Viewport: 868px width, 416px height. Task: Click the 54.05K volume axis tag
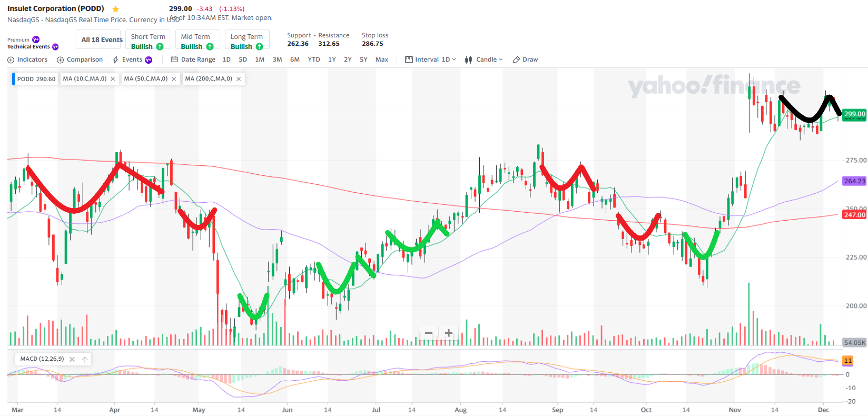coord(854,342)
